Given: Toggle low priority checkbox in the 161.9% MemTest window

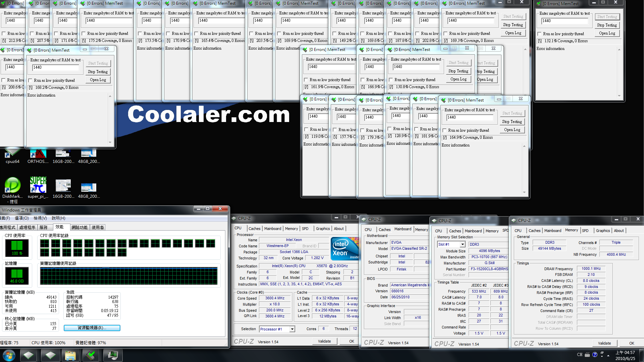Looking at the screenshot, I should point(306,80).
